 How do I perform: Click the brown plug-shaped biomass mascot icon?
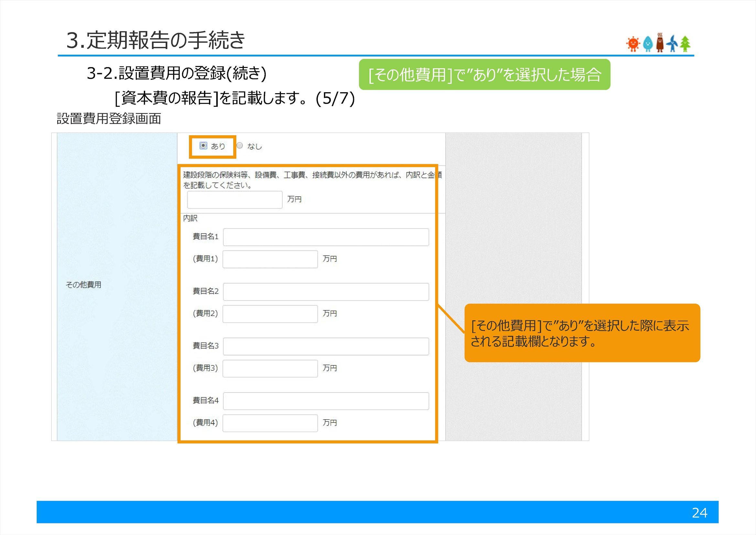[x=660, y=43]
